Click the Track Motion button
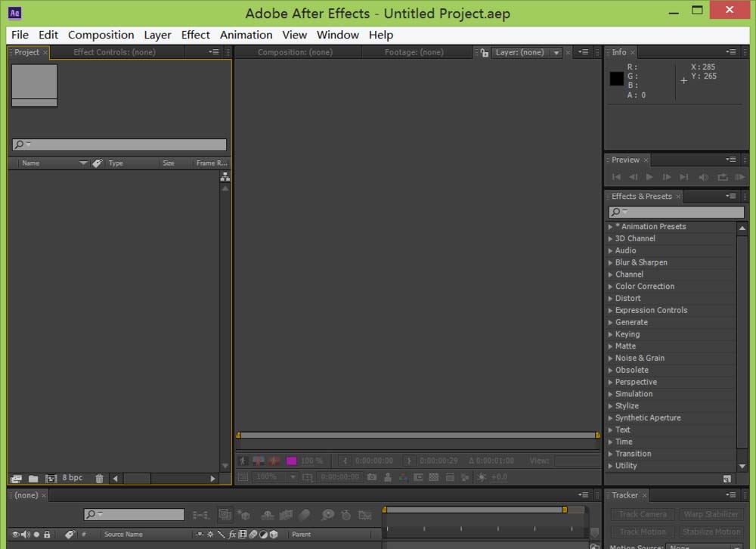Image resolution: width=756 pixels, height=549 pixels. (643, 532)
